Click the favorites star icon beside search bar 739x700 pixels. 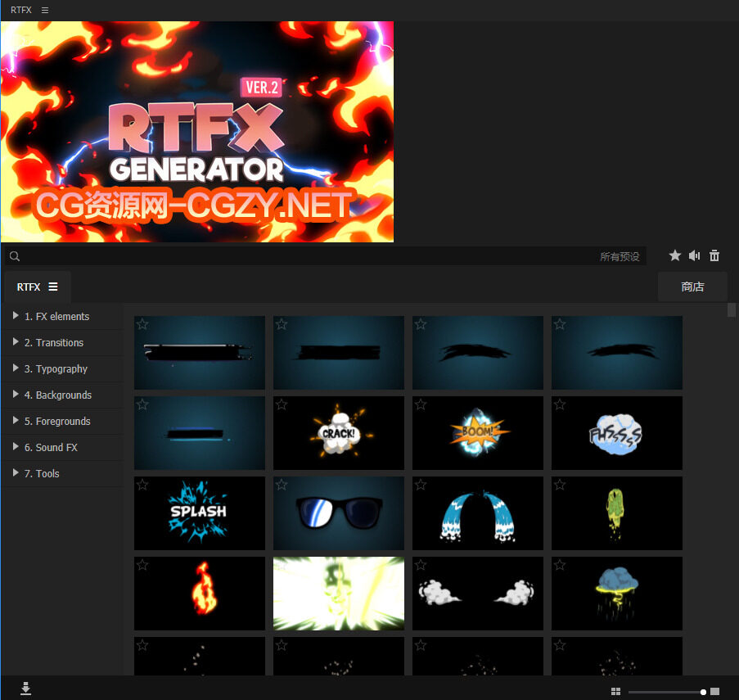[675, 256]
